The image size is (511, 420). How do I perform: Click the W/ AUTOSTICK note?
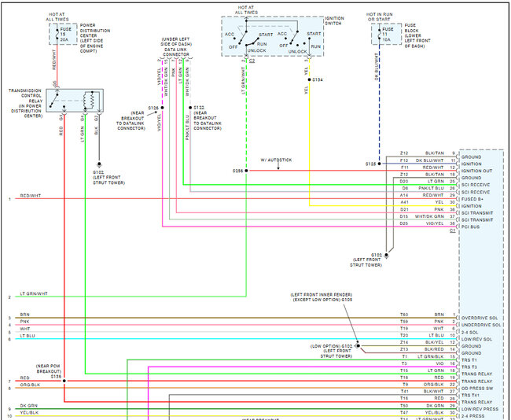[276, 160]
